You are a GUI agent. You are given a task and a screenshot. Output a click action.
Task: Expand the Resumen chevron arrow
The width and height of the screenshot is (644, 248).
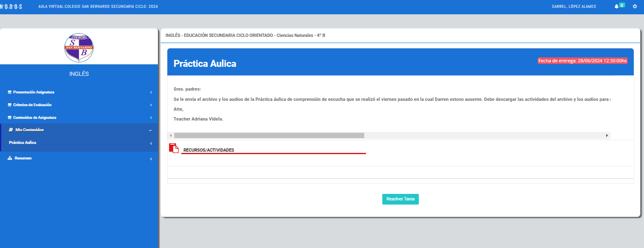[x=151, y=159]
